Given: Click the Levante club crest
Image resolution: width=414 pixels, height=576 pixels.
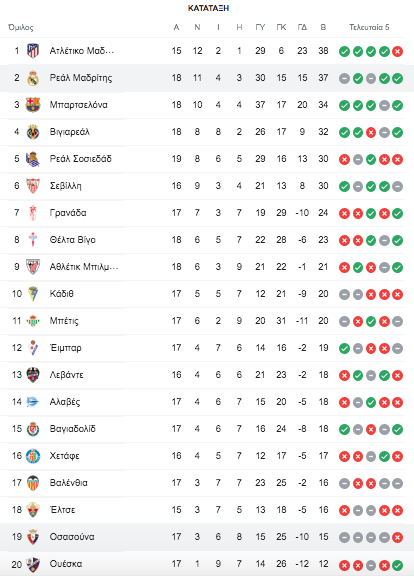Looking at the screenshot, I should point(33,375).
